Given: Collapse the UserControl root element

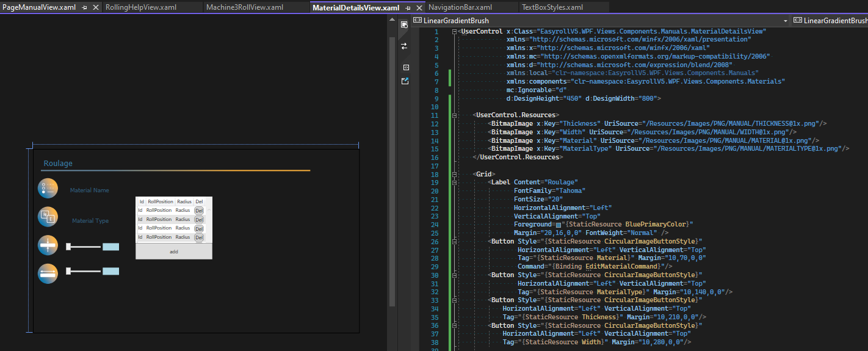Looking at the screenshot, I should coord(454,31).
